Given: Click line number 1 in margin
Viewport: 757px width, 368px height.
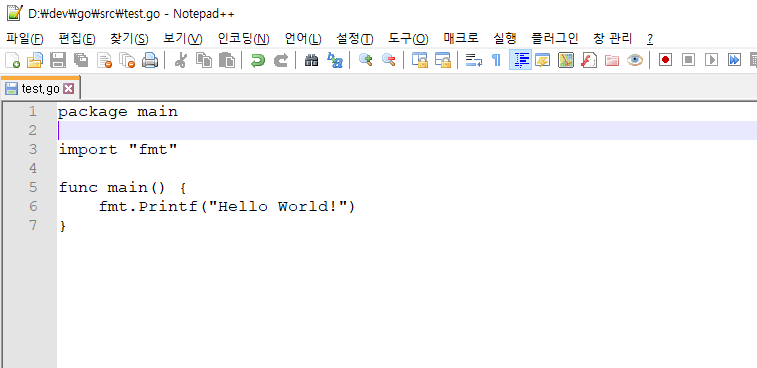Looking at the screenshot, I should click(x=32, y=112).
